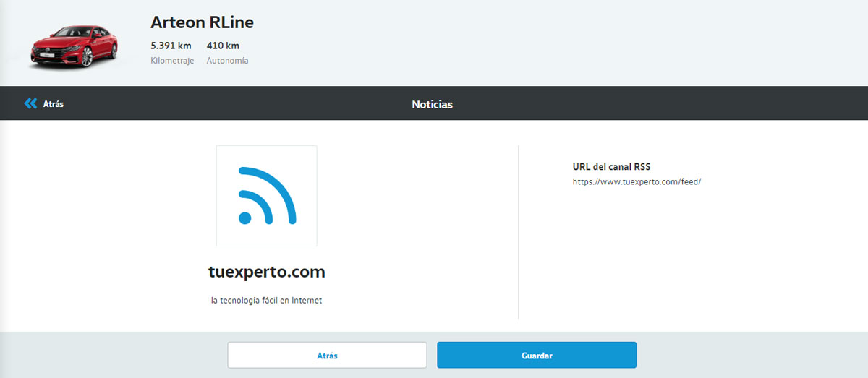868x378 pixels.
Task: Open the tuexperto.com/feed URL text
Action: pos(637,182)
